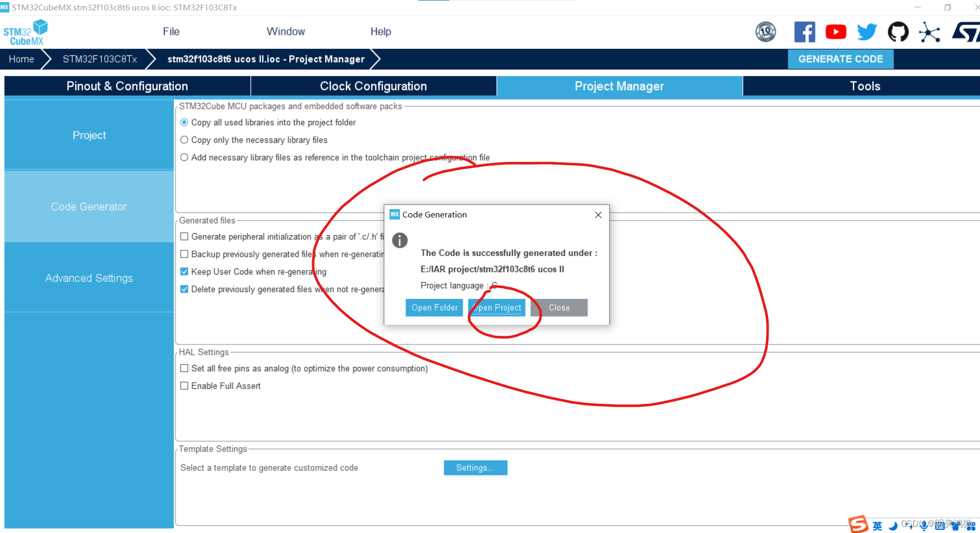Click the 'HAL Settings' group label
This screenshot has width=980, height=533.
(x=204, y=352)
